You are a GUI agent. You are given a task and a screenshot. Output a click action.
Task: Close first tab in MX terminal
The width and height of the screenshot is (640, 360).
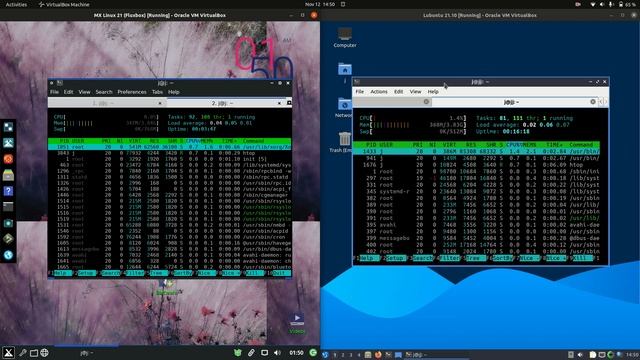[x=160, y=103]
